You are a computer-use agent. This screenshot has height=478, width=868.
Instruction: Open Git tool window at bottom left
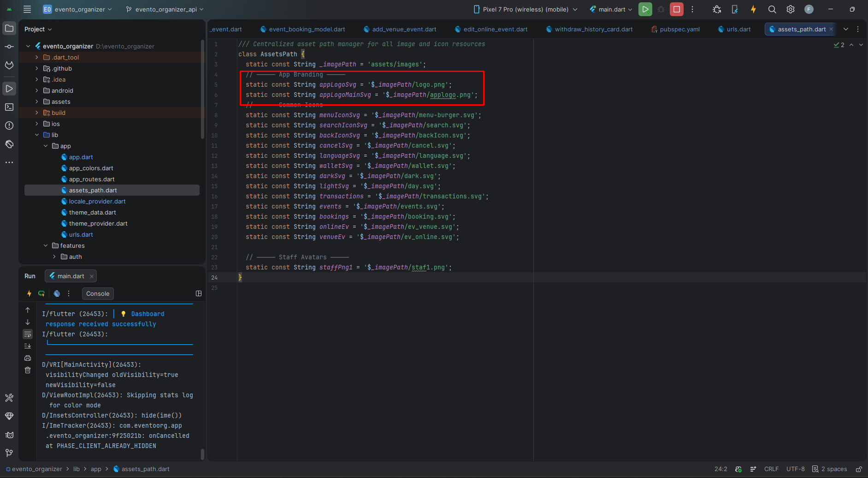click(9, 453)
